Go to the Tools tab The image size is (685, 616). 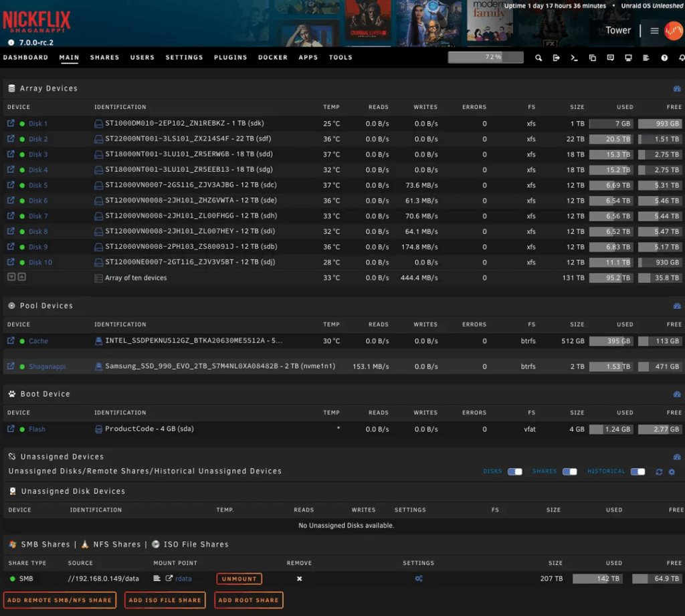click(x=340, y=58)
